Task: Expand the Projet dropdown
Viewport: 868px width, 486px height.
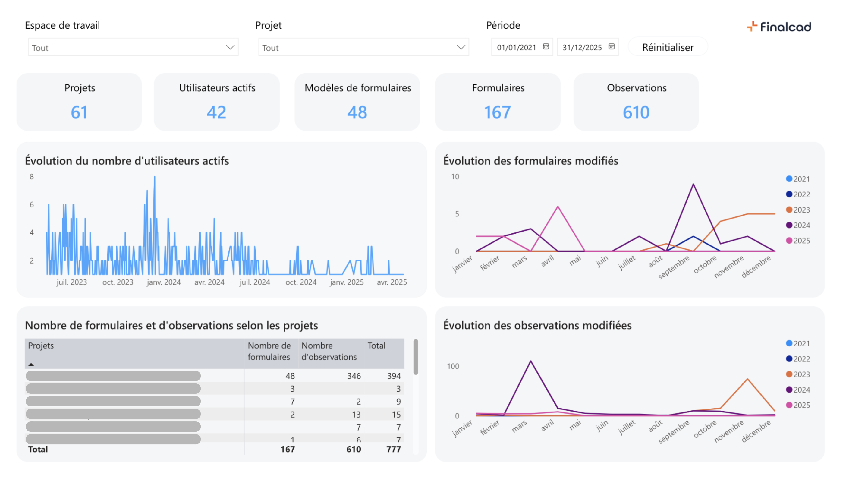Action: (x=461, y=47)
